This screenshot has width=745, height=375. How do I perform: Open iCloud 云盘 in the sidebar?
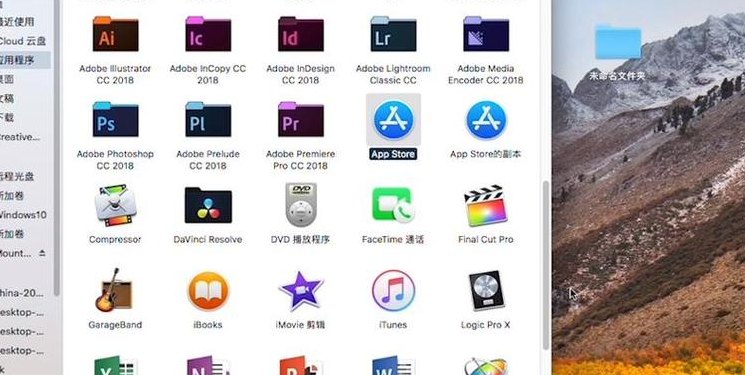23,41
